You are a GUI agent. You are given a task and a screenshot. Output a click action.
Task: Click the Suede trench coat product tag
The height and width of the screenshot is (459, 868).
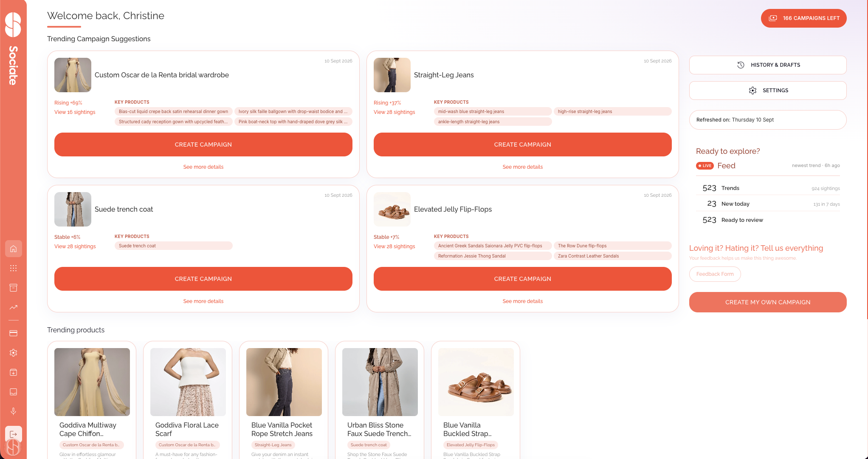[174, 246]
